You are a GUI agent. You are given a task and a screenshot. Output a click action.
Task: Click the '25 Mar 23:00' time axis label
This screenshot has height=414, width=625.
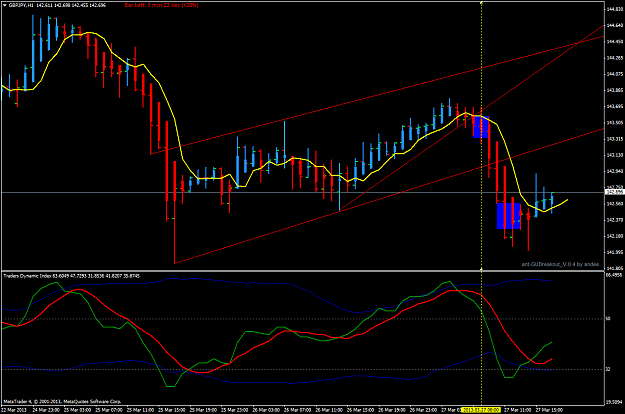coord(234,410)
